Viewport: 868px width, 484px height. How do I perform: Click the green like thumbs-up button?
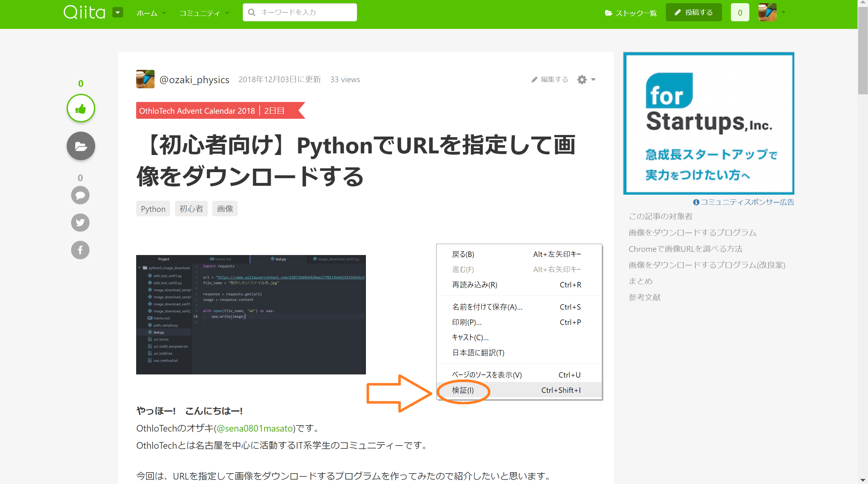pyautogui.click(x=81, y=108)
